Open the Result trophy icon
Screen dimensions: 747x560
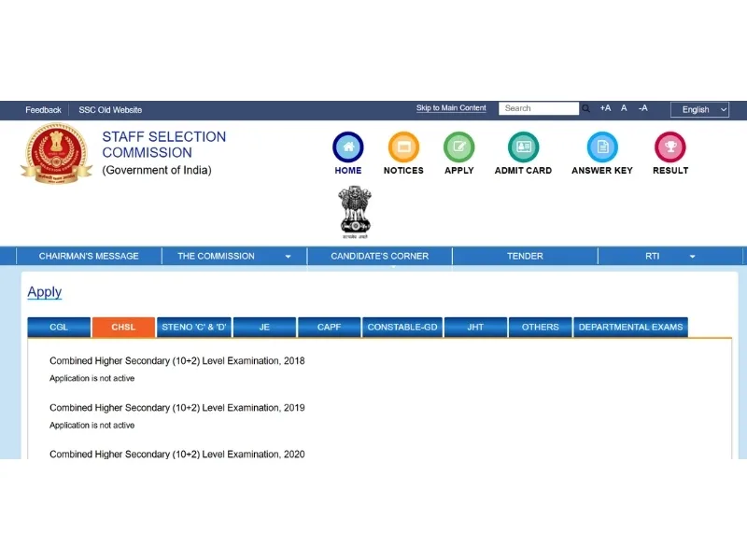tap(670, 147)
